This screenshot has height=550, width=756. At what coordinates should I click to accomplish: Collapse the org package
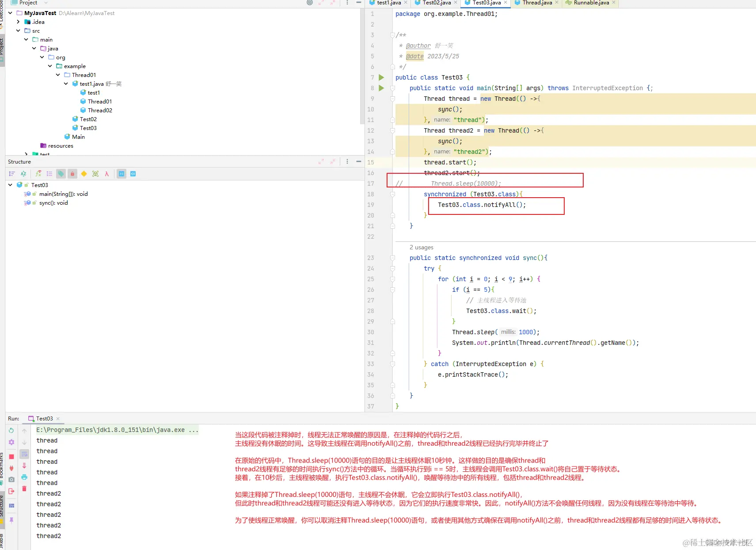42,57
